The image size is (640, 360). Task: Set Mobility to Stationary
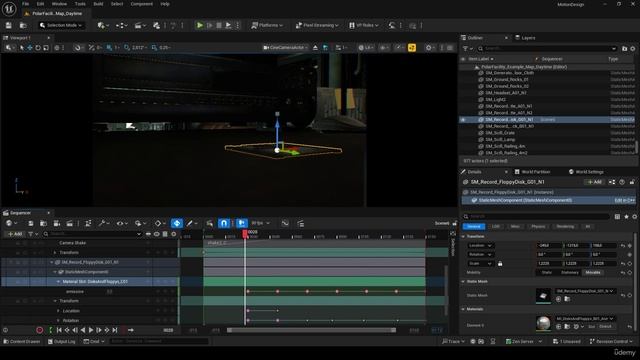tap(569, 273)
